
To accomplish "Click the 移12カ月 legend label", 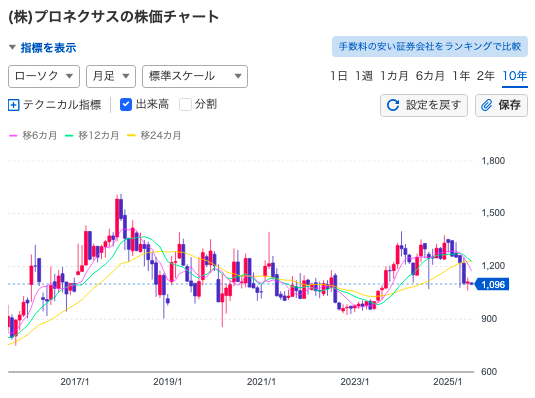I will pyautogui.click(x=99, y=136).
